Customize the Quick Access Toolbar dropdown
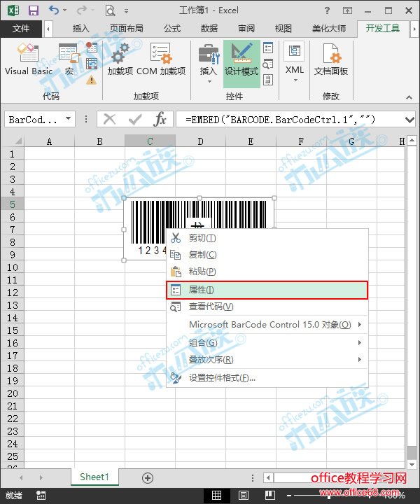 tap(126, 11)
